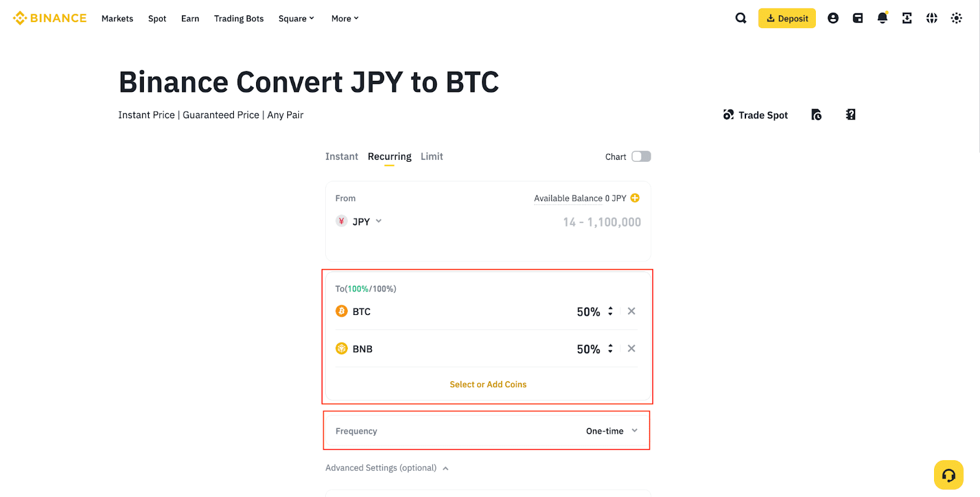Collapse Advanced Settings (optional) section
The image size is (980, 497).
tap(387, 468)
